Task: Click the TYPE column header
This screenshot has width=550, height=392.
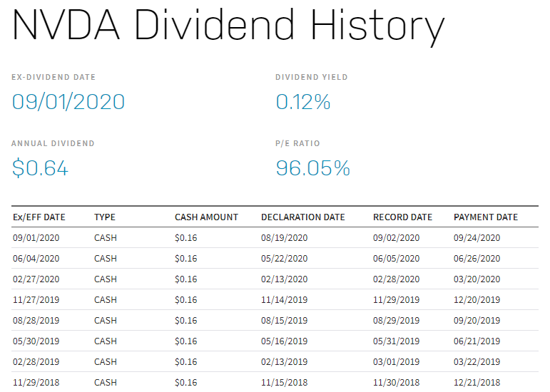Action: click(x=105, y=217)
